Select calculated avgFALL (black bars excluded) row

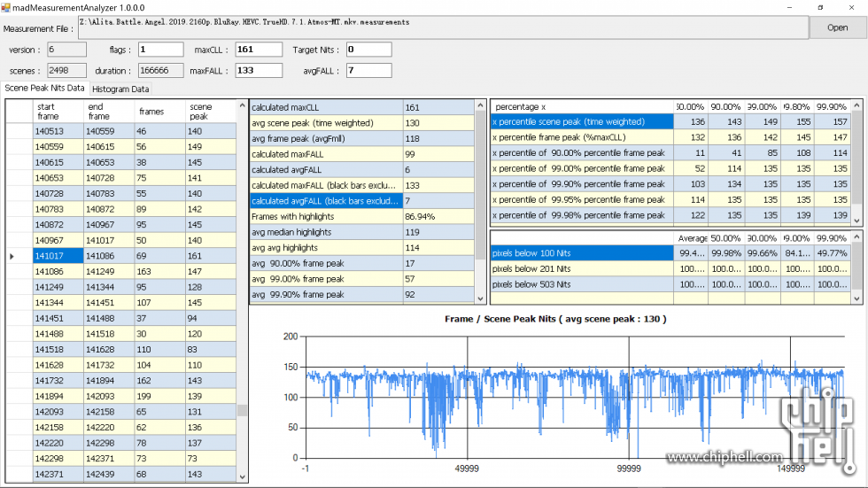click(362, 201)
